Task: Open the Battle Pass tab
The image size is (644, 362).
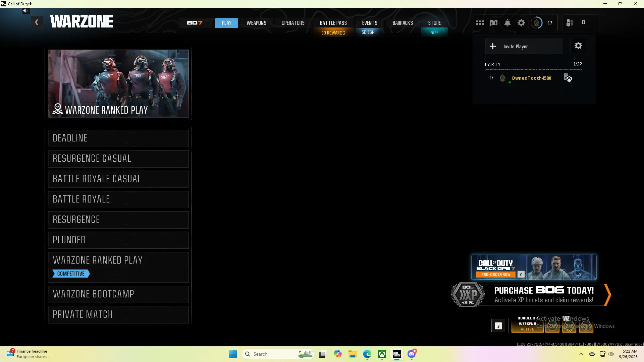Action: (x=333, y=23)
